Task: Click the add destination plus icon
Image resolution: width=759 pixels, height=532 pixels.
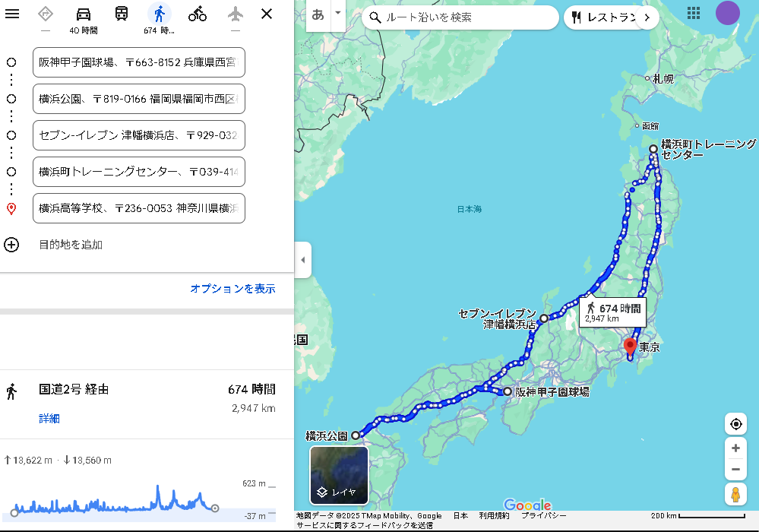Action: (x=11, y=245)
